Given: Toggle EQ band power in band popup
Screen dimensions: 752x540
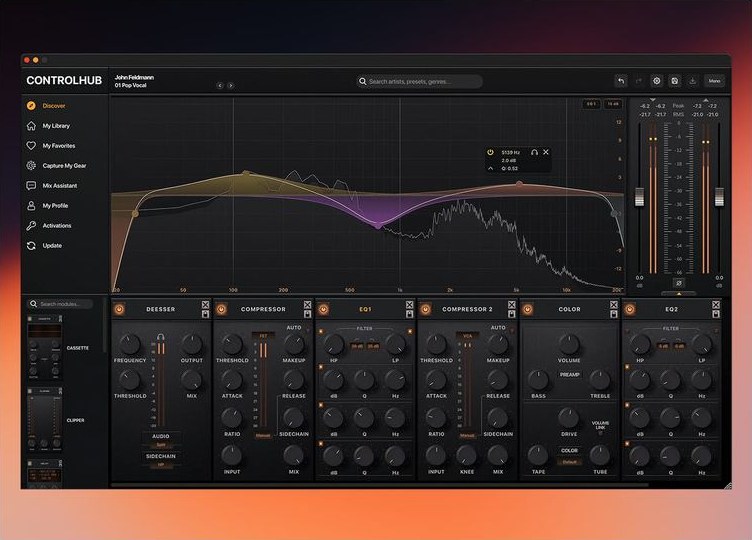Looking at the screenshot, I should [x=490, y=152].
